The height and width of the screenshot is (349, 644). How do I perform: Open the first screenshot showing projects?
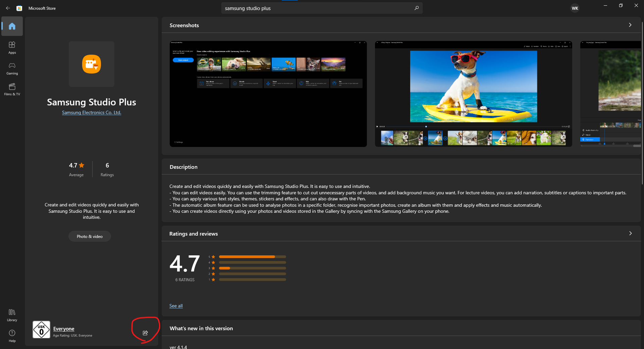[268, 94]
